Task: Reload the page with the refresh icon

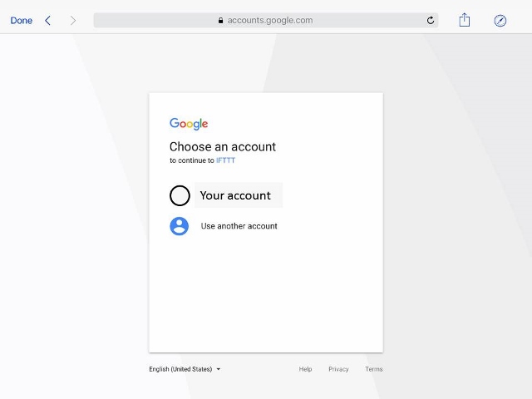Action: pyautogui.click(x=431, y=20)
